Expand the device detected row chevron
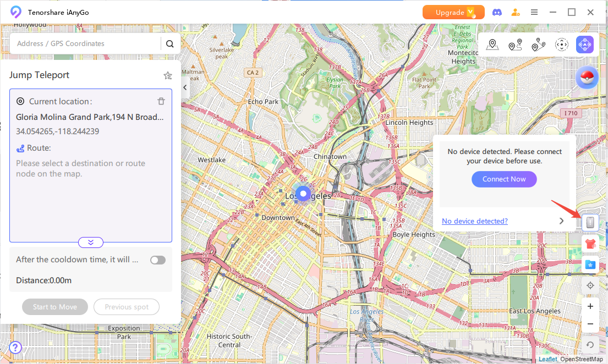The image size is (608, 364). point(561,220)
